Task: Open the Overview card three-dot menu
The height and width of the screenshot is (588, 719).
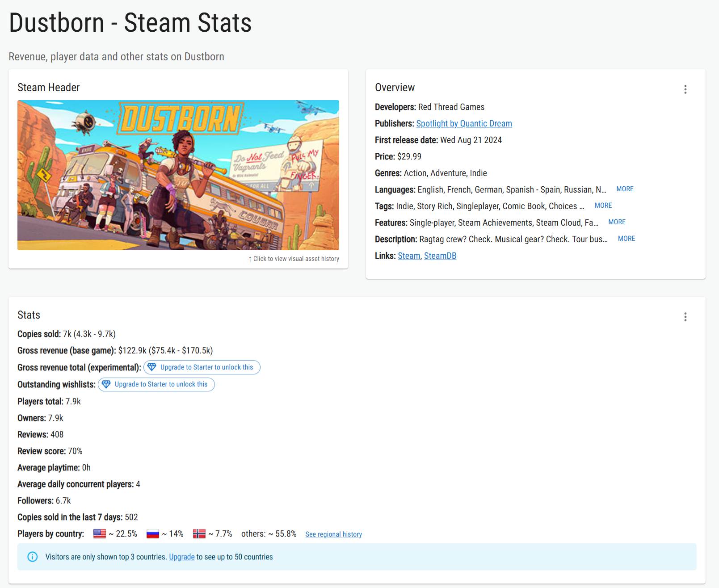Action: (685, 89)
